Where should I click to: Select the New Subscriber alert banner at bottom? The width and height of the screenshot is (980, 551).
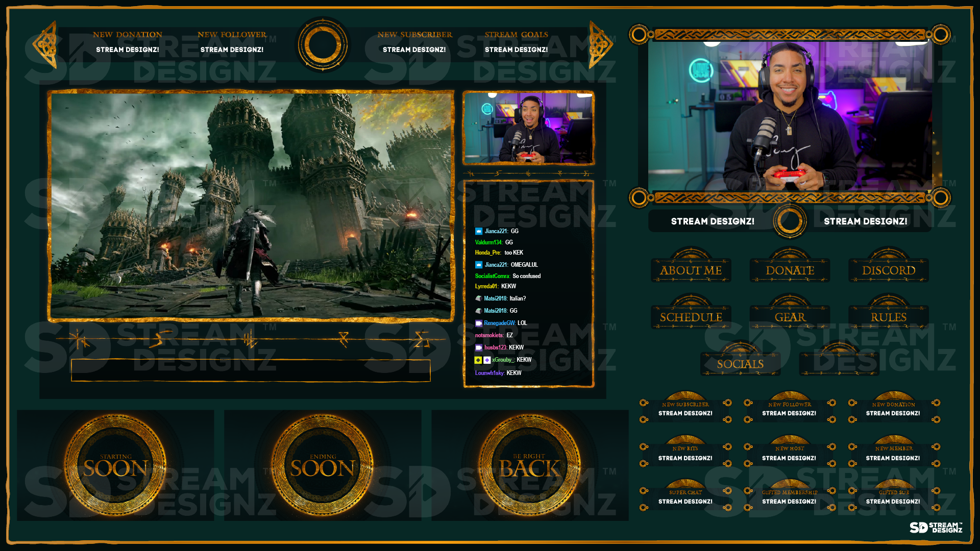685,409
